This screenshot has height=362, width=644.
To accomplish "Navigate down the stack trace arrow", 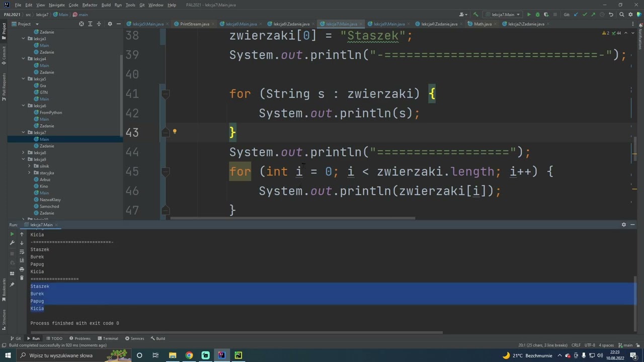I will [22, 243].
